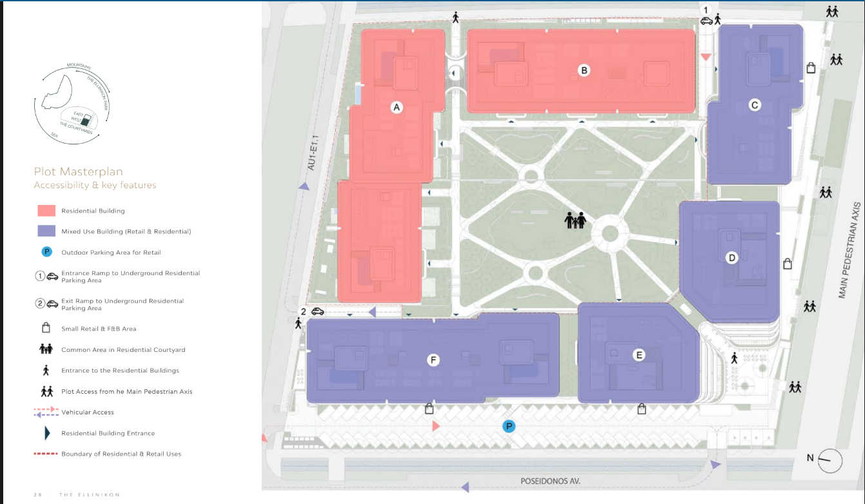The image size is (865, 504).
Task: Click the building C label marker
Action: [x=755, y=105]
